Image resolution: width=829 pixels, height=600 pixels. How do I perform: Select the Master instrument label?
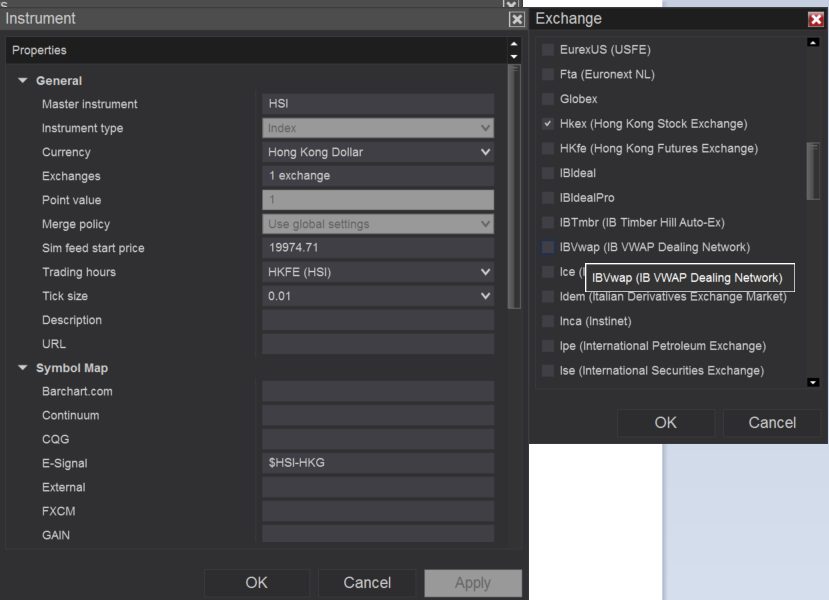89,104
